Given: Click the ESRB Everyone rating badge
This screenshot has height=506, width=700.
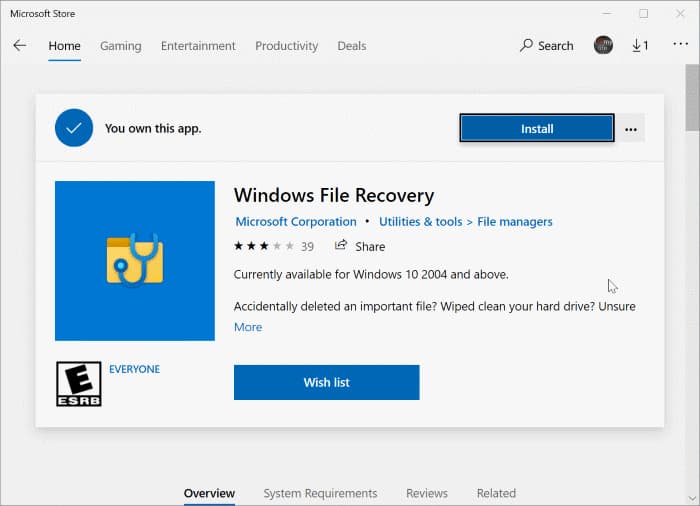Looking at the screenshot, I should click(x=79, y=384).
